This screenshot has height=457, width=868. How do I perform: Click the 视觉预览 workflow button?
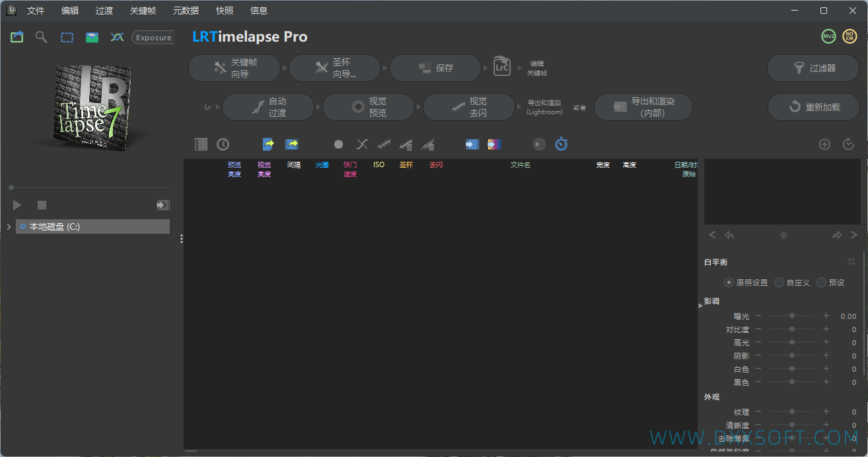(x=369, y=107)
